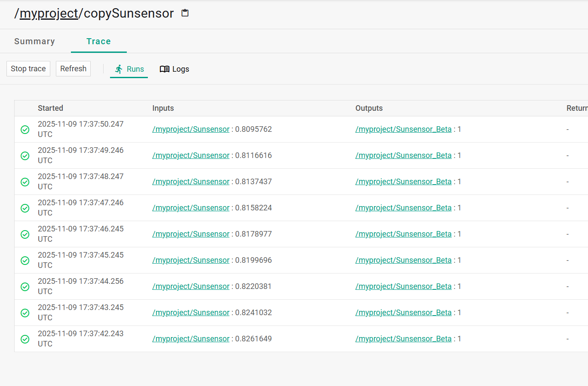The height and width of the screenshot is (386, 588).
Task: Click the open book Logs icon
Action: [x=164, y=69]
